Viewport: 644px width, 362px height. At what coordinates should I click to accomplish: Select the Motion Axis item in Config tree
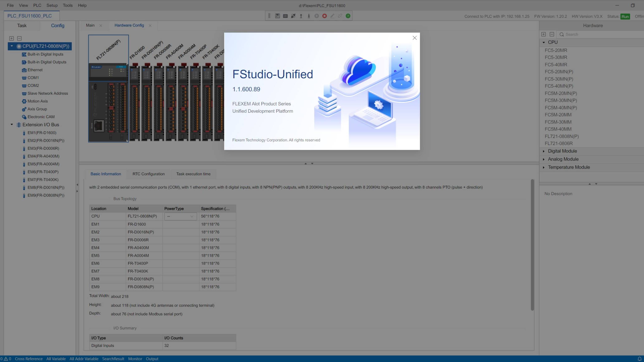(x=38, y=101)
